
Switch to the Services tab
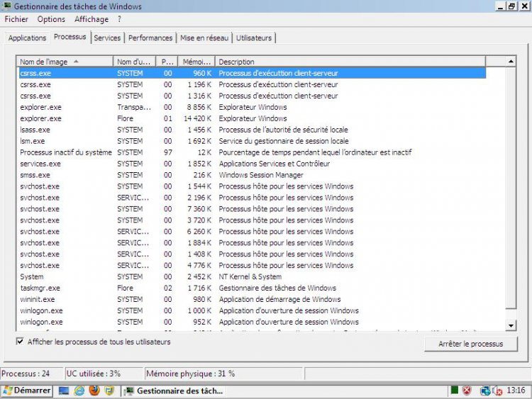click(107, 38)
